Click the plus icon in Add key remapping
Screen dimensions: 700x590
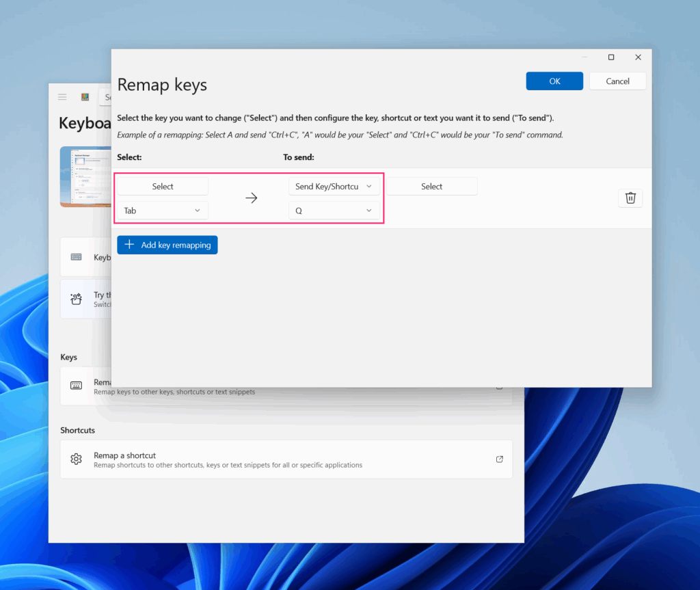pyautogui.click(x=129, y=244)
